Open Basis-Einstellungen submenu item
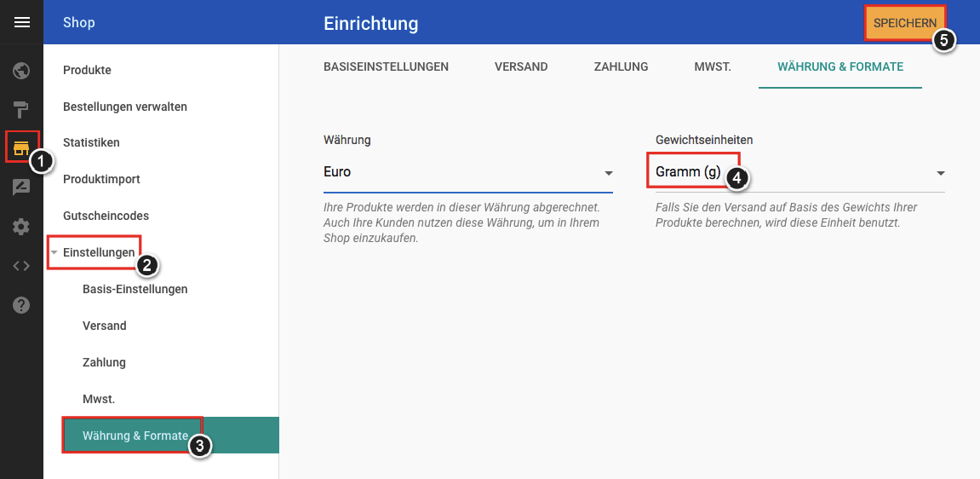The image size is (980, 479). pos(135,289)
